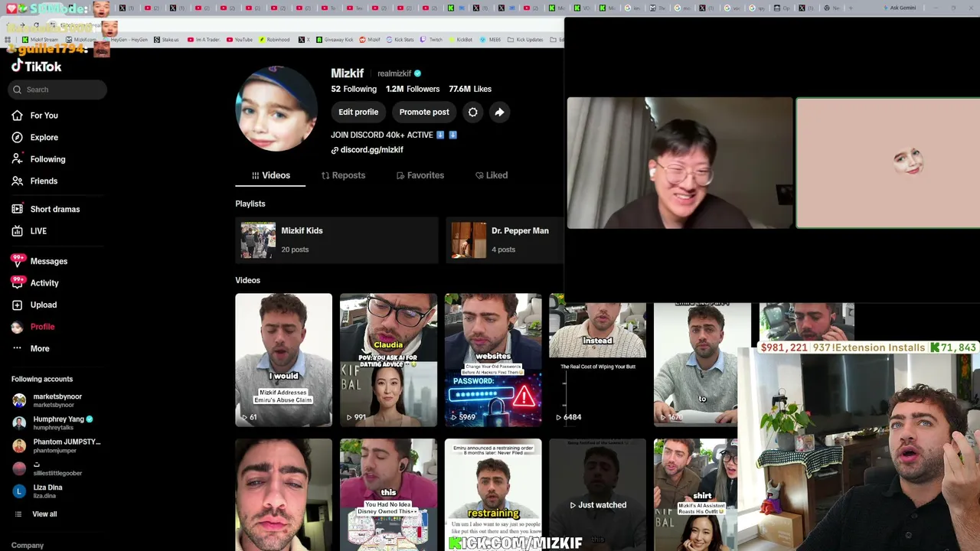Open the Kick Stats bookmark

pyautogui.click(x=399, y=40)
